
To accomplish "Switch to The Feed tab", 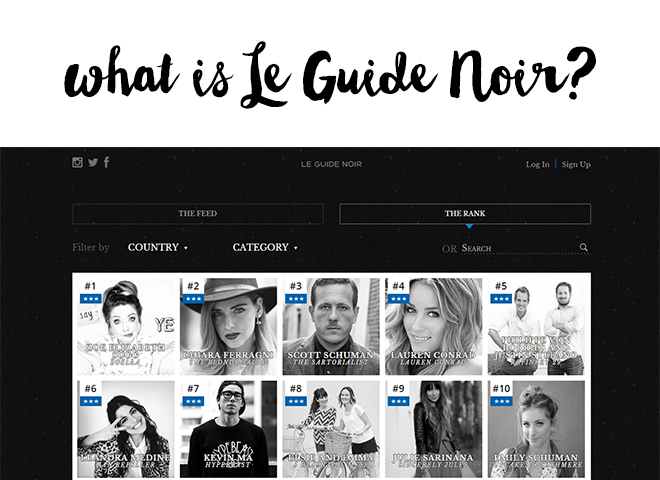I will (x=198, y=213).
